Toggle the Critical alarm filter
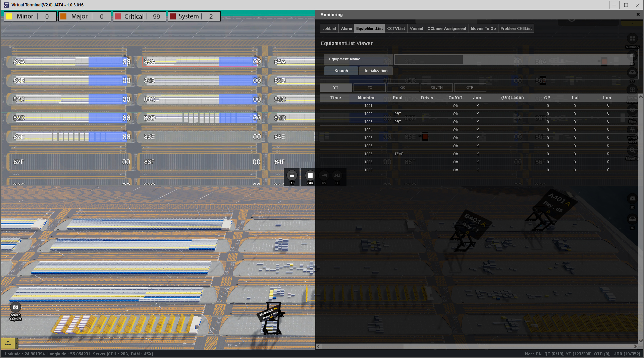The image size is (644, 358). (x=139, y=16)
